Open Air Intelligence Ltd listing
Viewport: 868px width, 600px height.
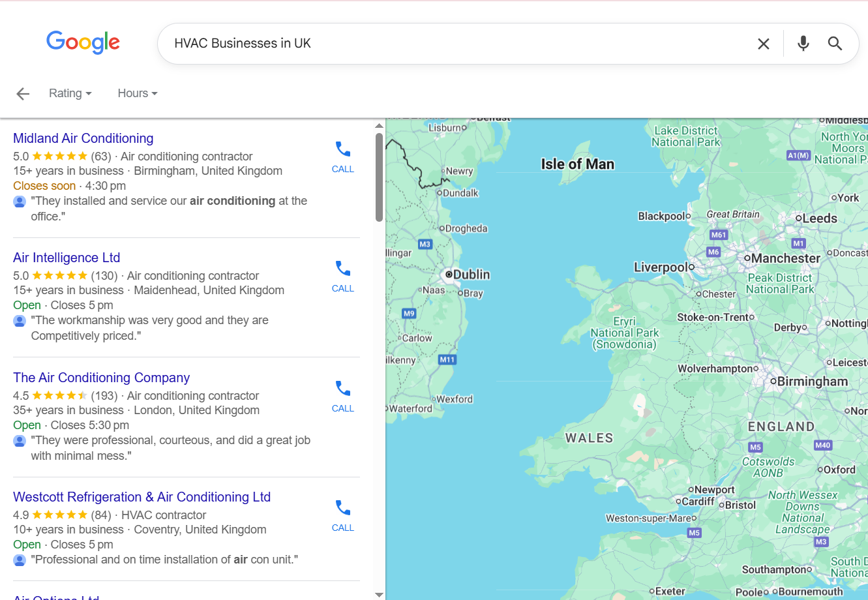pos(67,258)
